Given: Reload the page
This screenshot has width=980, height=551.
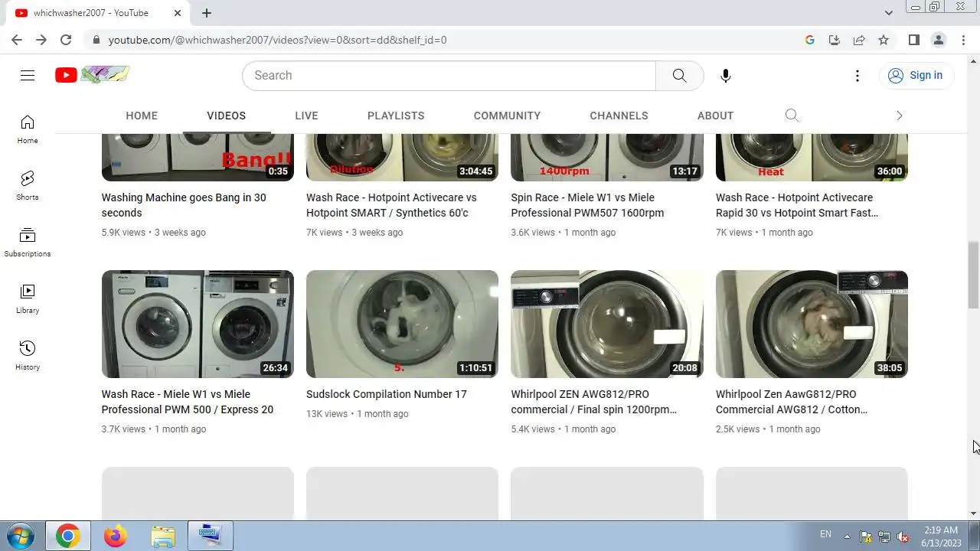Looking at the screenshot, I should [x=66, y=40].
